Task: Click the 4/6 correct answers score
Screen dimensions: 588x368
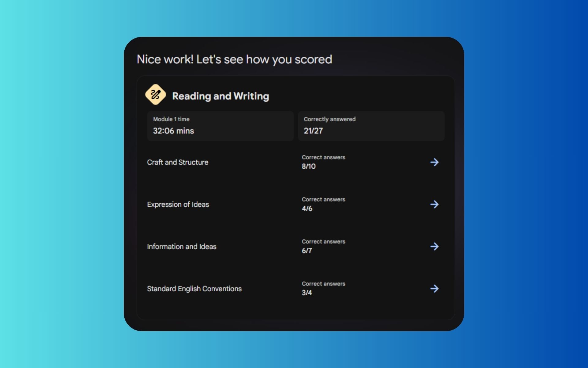Action: coord(307,209)
